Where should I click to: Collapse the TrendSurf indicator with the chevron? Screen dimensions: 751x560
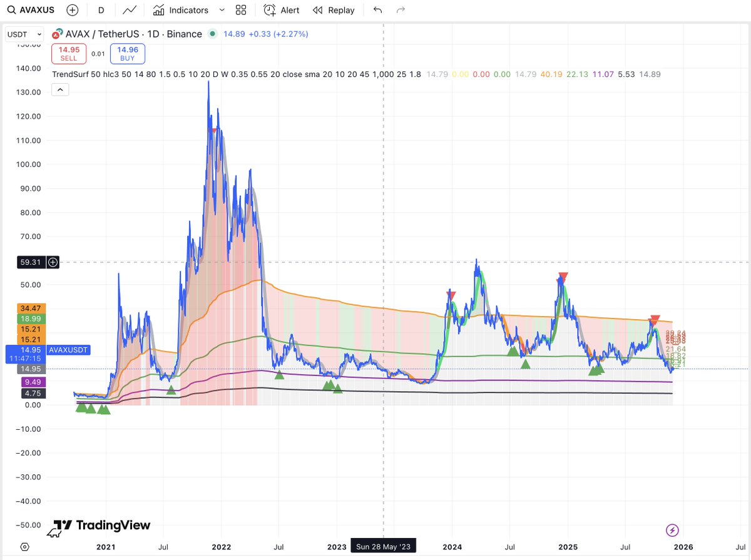59,89
